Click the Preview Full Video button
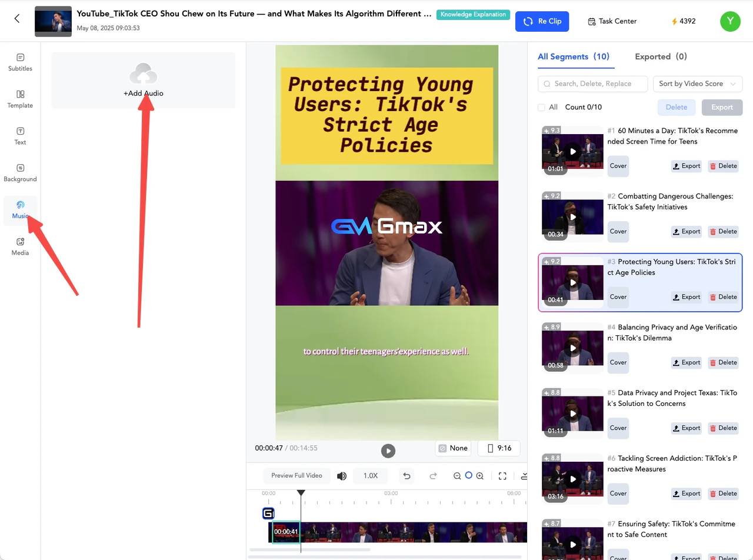Viewport: 753px width, 560px height. point(296,476)
